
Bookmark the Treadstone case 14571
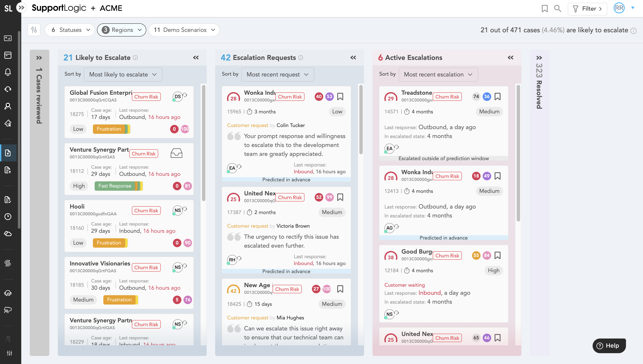pyautogui.click(x=498, y=96)
